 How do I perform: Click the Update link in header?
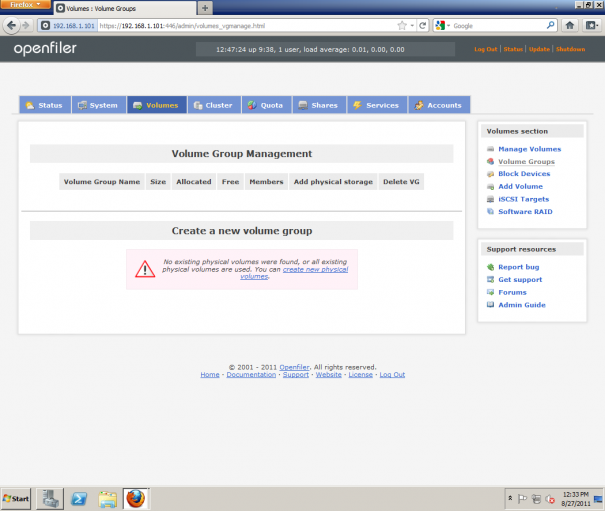pyautogui.click(x=539, y=49)
